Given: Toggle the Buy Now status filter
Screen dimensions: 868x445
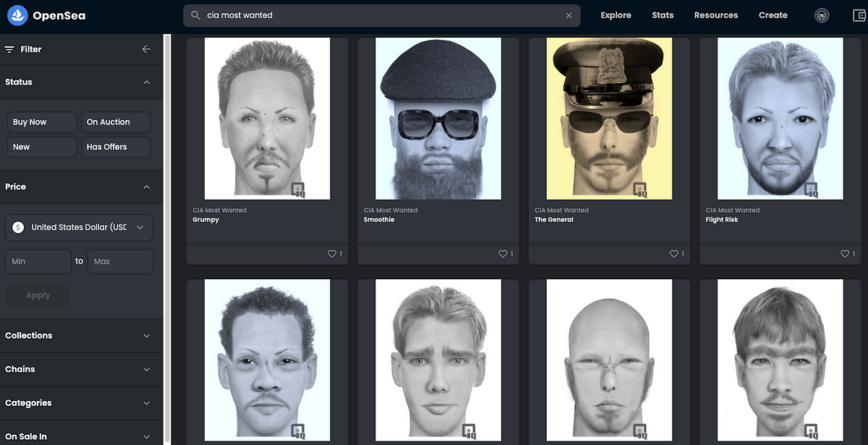Looking at the screenshot, I should coord(41,122).
